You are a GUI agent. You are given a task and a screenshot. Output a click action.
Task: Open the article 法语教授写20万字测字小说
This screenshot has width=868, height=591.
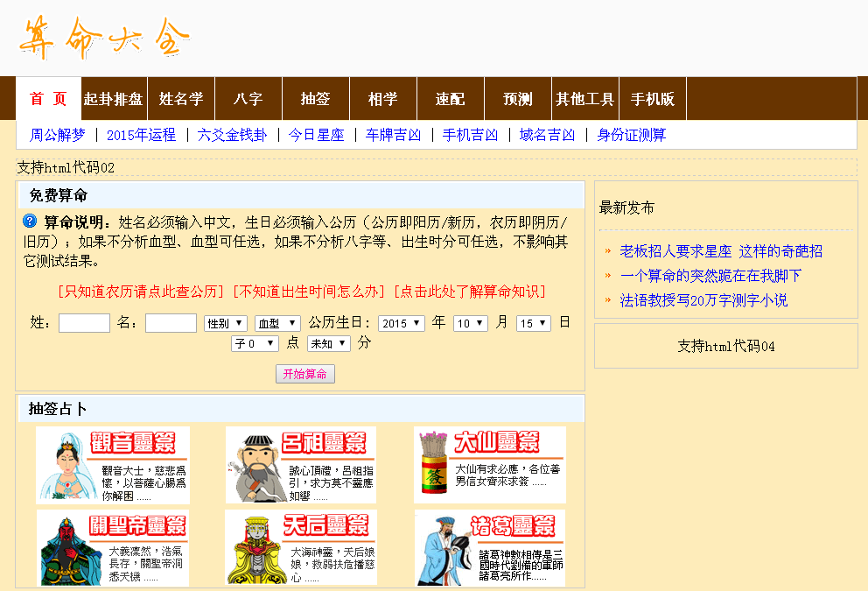[703, 299]
